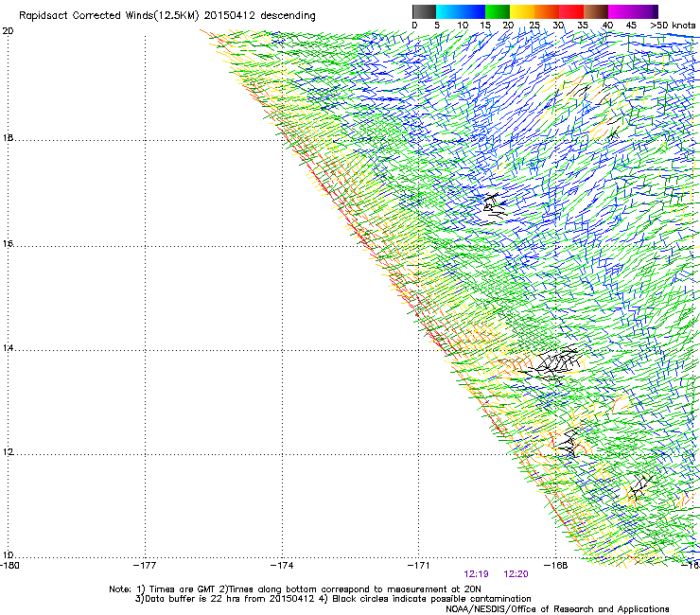Viewport: 700px width, 615px height.
Task: Click the magenta-purple 40–50 knots legend segment
Action: coord(633,11)
